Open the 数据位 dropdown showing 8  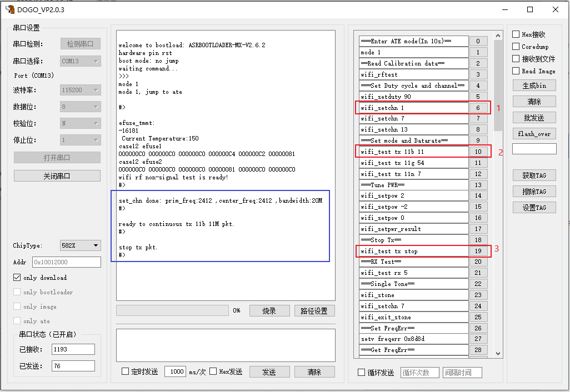pos(81,107)
